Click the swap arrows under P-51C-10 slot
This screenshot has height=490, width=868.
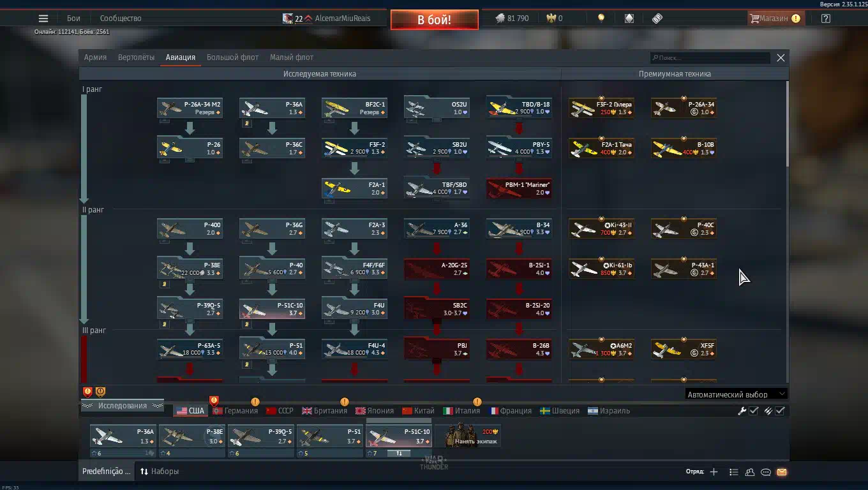coord(400,454)
